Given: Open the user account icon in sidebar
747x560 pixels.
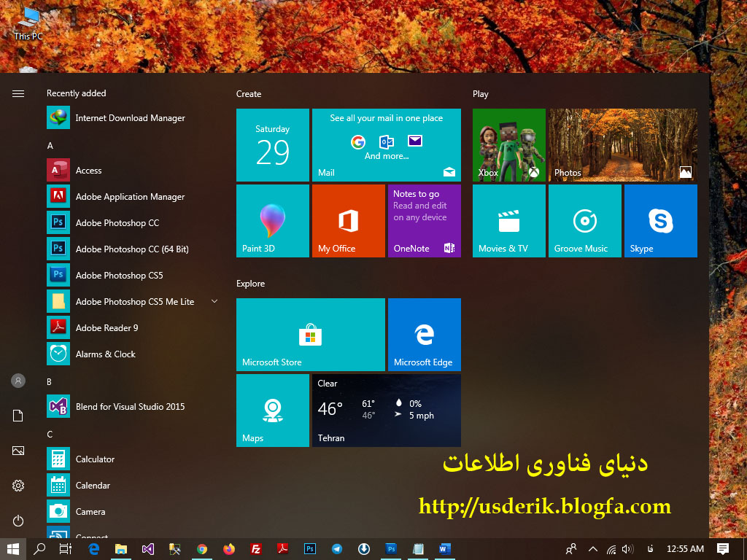Looking at the screenshot, I should tap(18, 381).
